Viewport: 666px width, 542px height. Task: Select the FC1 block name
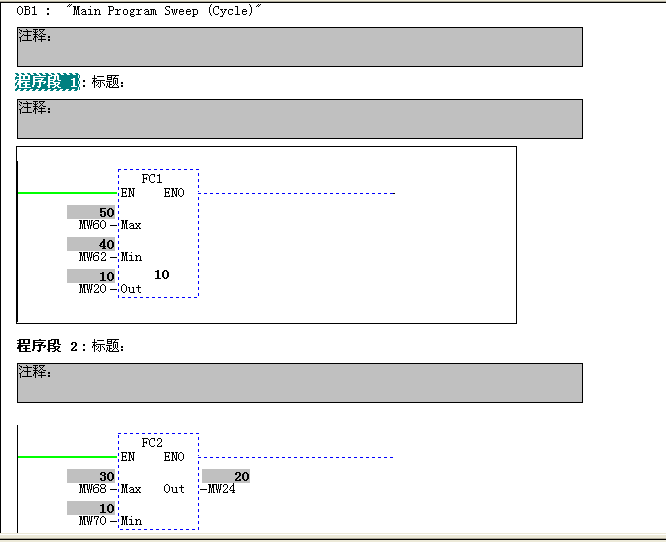tap(152, 178)
